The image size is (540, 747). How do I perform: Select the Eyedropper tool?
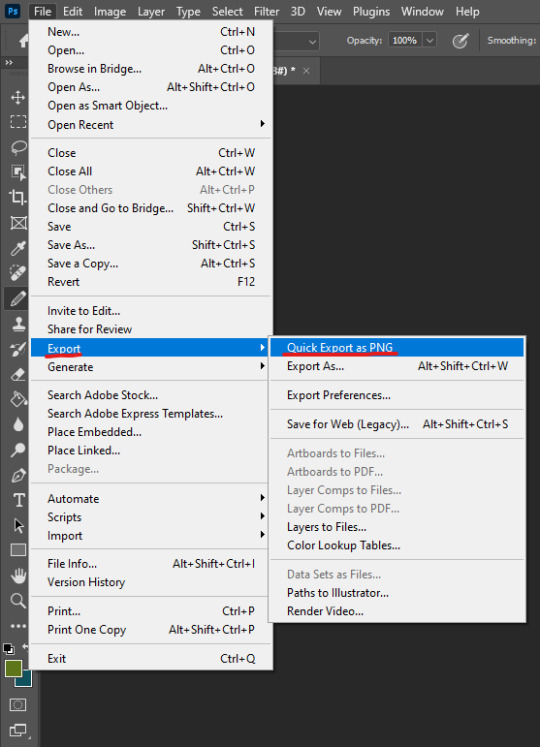(18, 248)
